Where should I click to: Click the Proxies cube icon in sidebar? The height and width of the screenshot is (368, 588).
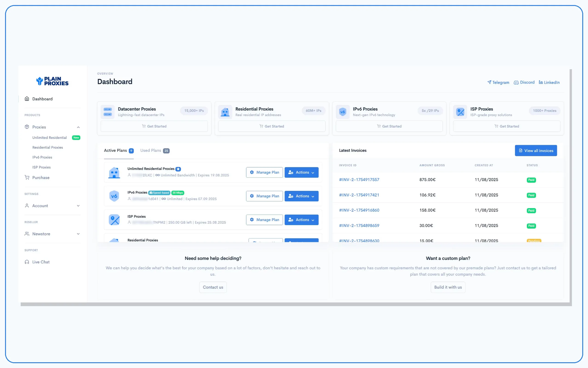[27, 127]
